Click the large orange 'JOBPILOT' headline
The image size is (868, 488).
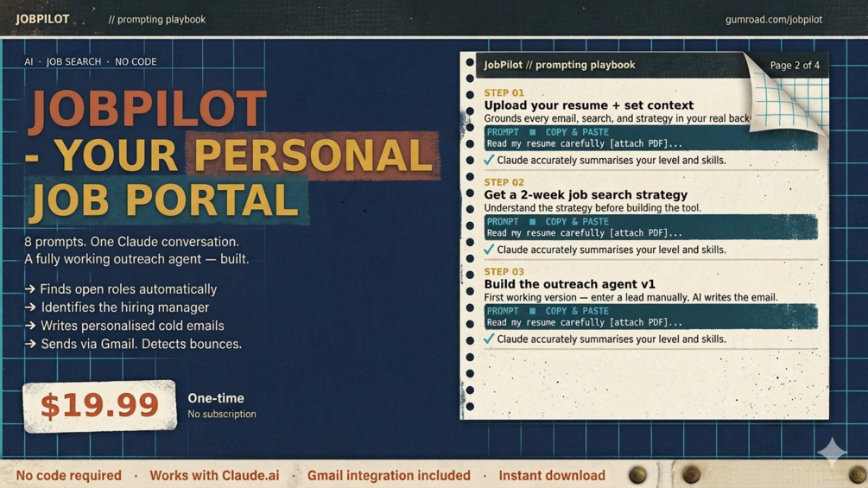[148, 110]
